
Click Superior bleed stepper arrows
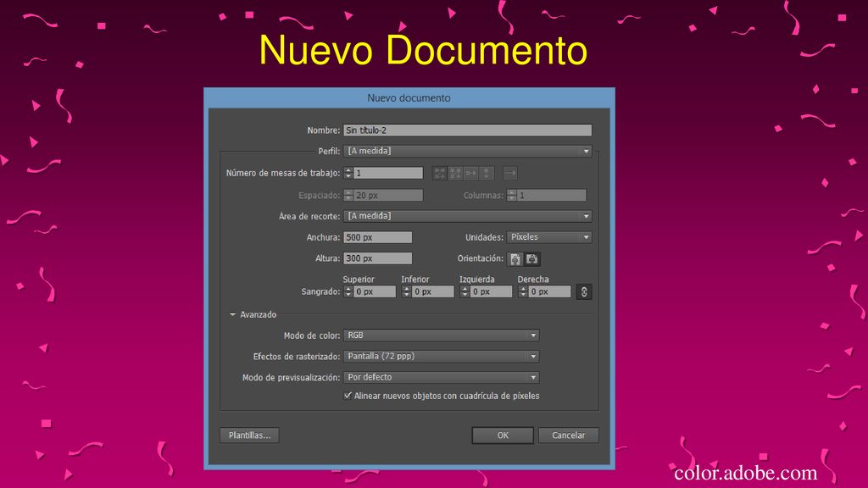[348, 291]
